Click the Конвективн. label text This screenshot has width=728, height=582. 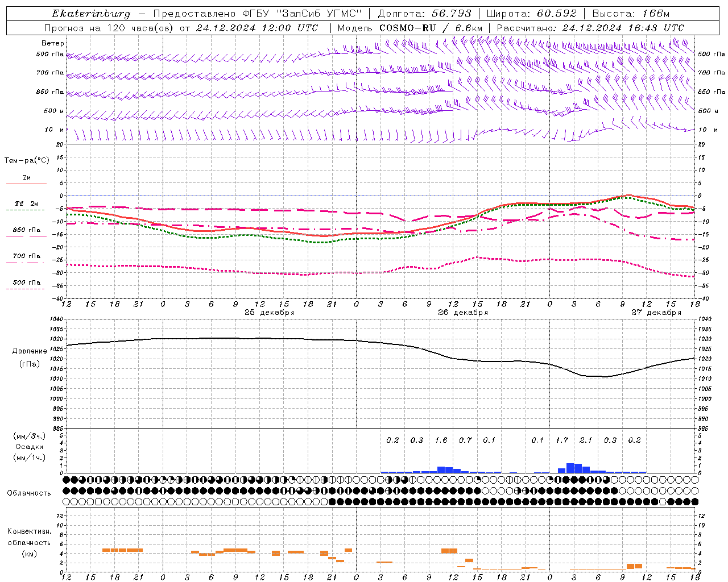pyautogui.click(x=29, y=532)
